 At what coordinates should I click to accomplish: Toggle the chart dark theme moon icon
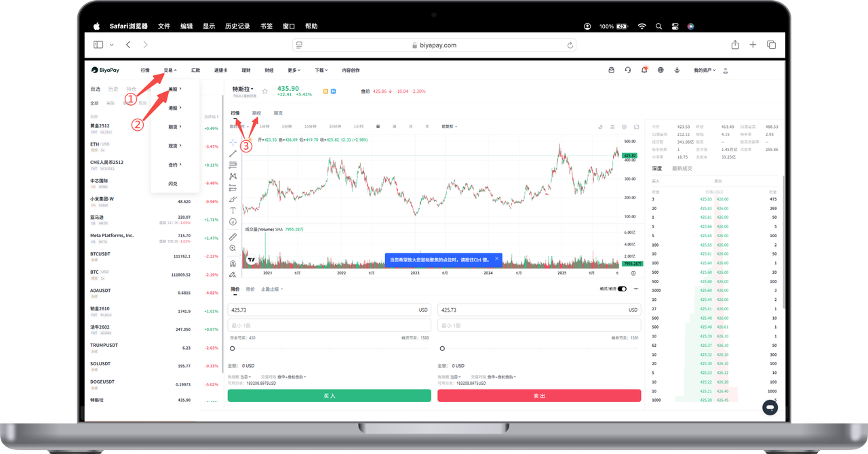pos(601,127)
